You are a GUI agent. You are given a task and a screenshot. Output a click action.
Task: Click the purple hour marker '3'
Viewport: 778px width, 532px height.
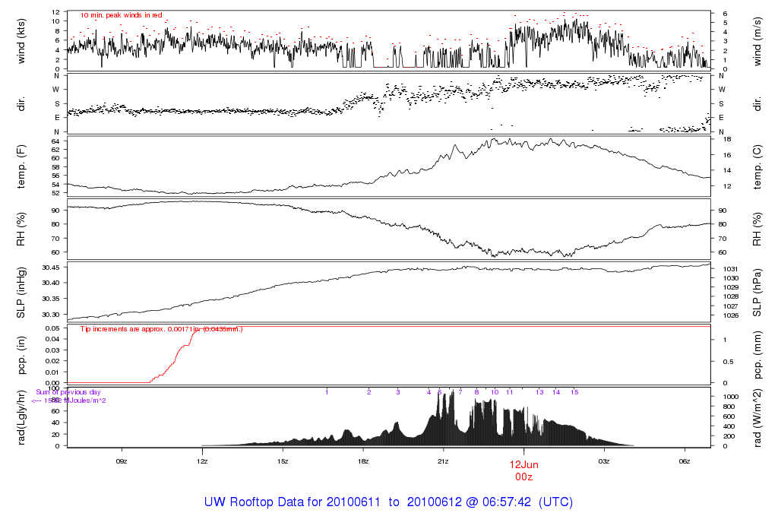[x=398, y=392]
